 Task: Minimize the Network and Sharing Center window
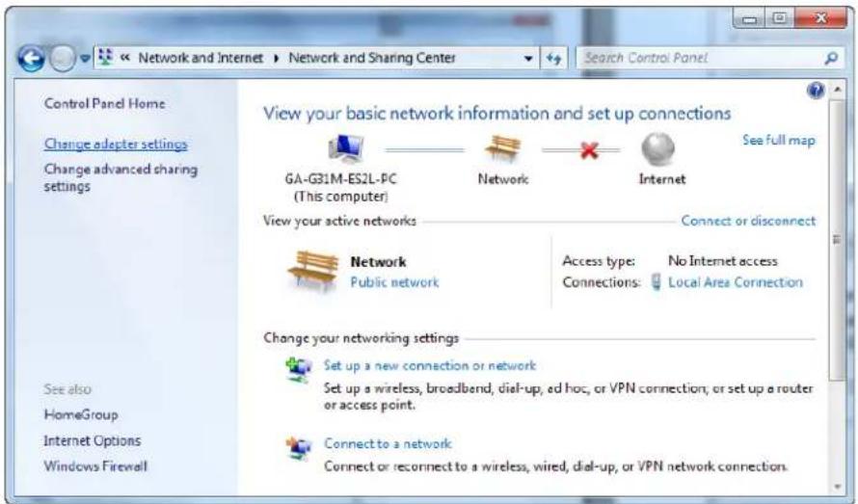(x=750, y=18)
